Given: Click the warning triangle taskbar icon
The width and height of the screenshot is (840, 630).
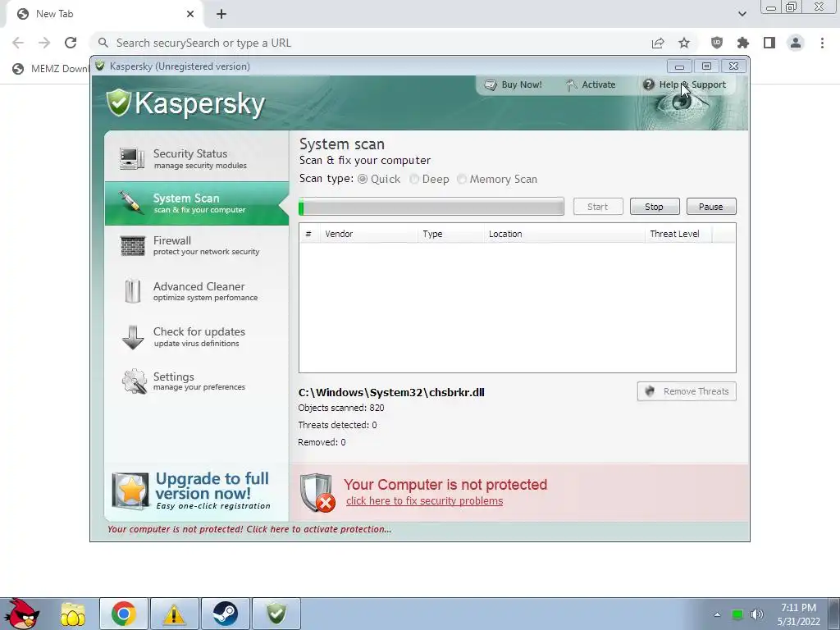Looking at the screenshot, I should (174, 614).
